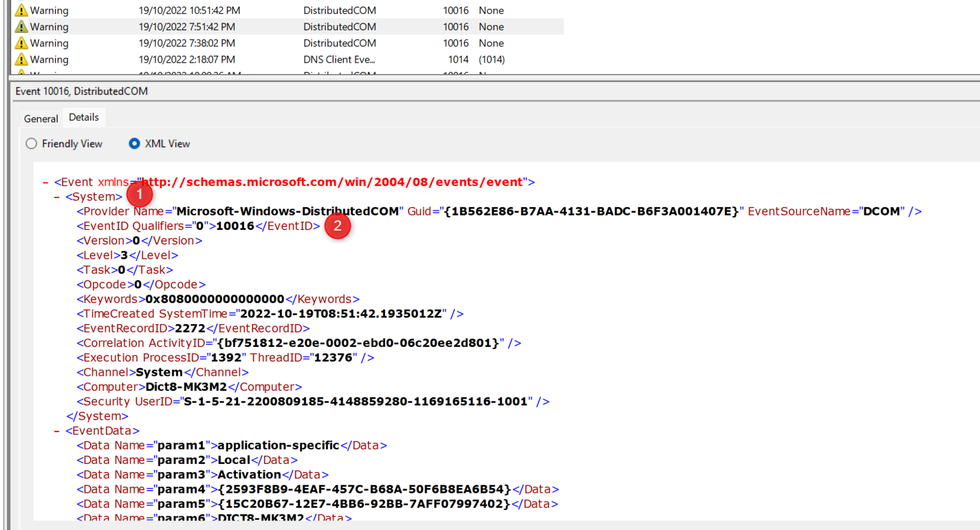Open the Details tab
This screenshot has width=980, height=530.
pyautogui.click(x=84, y=117)
